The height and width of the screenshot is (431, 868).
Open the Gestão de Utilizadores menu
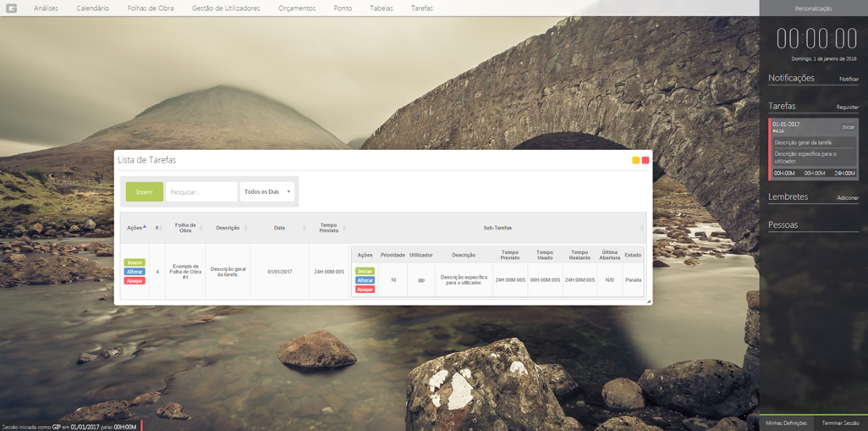226,8
